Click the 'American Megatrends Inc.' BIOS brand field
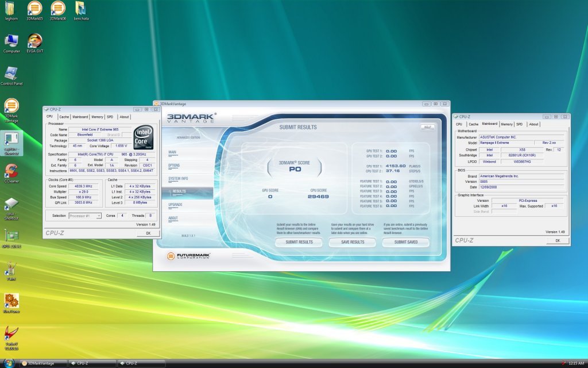 (521, 176)
